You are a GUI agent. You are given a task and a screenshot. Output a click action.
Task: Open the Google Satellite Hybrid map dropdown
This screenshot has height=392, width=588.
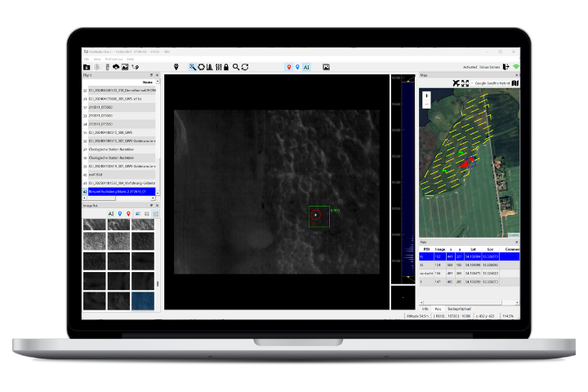pyautogui.click(x=491, y=83)
